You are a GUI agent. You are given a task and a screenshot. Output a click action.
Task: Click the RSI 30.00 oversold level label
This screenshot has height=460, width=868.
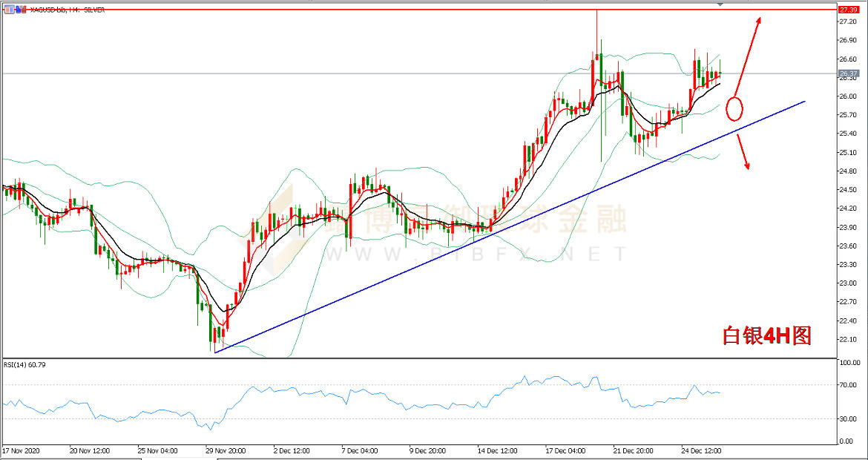click(849, 419)
